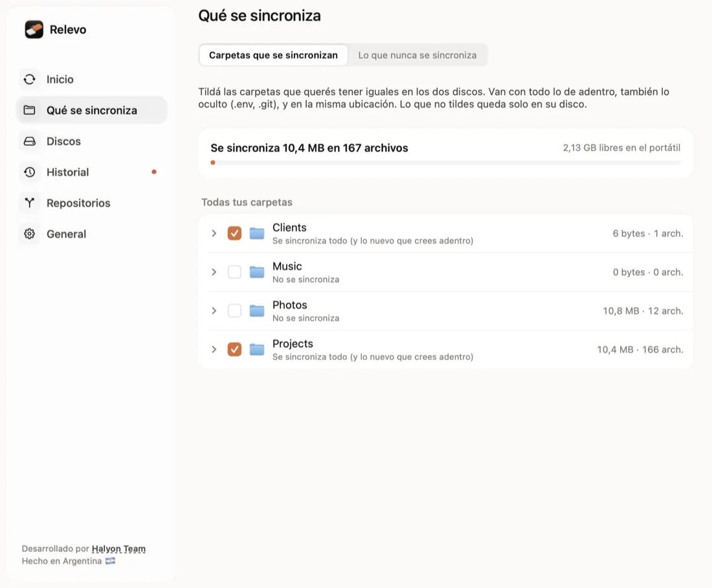The image size is (712, 588).
Task: Click the sync size usage bar
Action: click(445, 163)
